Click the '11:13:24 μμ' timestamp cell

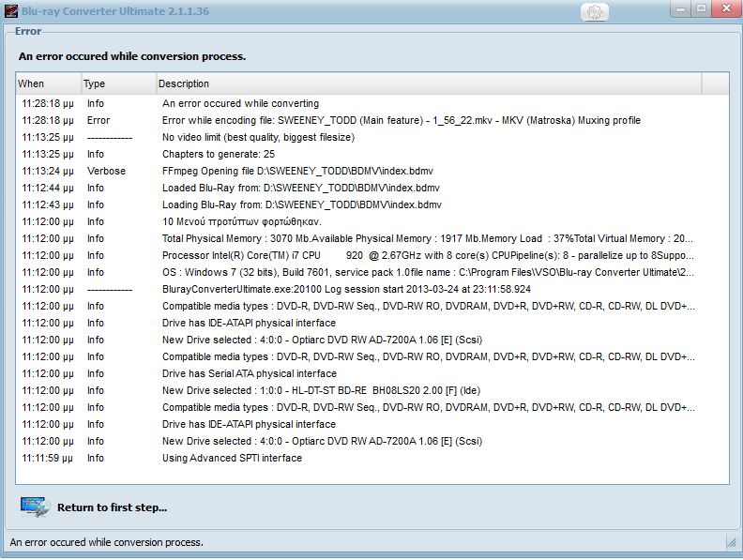pos(48,171)
